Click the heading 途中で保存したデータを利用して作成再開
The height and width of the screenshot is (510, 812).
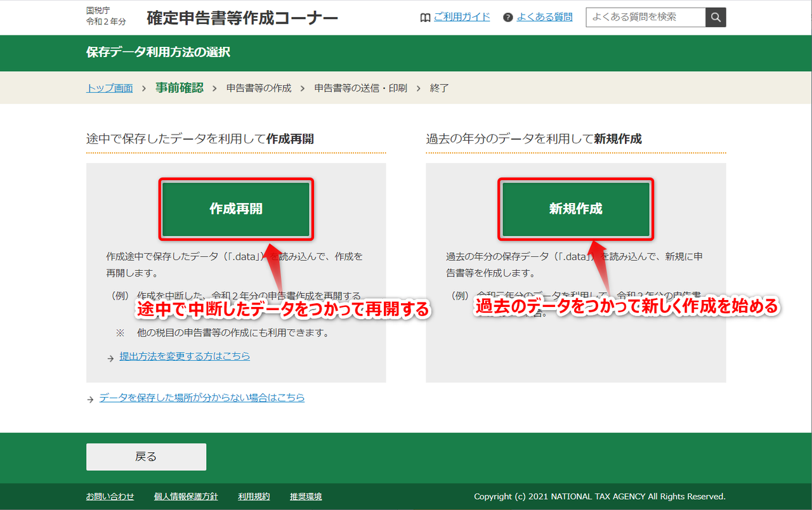point(200,139)
